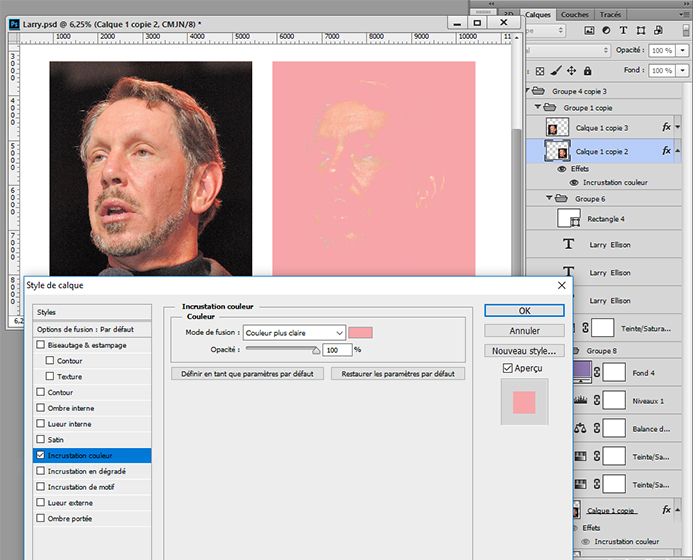Filter layers by adjustment layer icon
The width and height of the screenshot is (693, 560).
coord(606,30)
